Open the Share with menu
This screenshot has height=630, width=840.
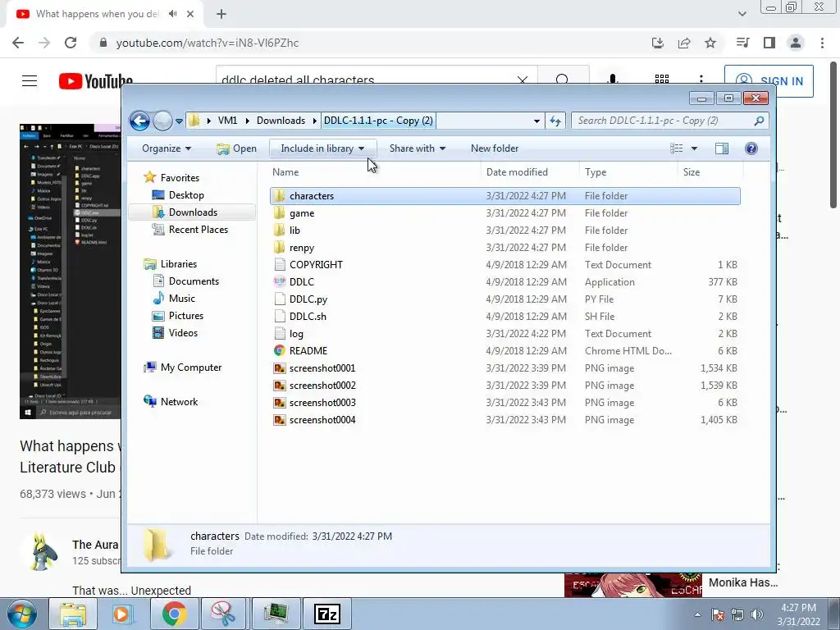pos(418,148)
